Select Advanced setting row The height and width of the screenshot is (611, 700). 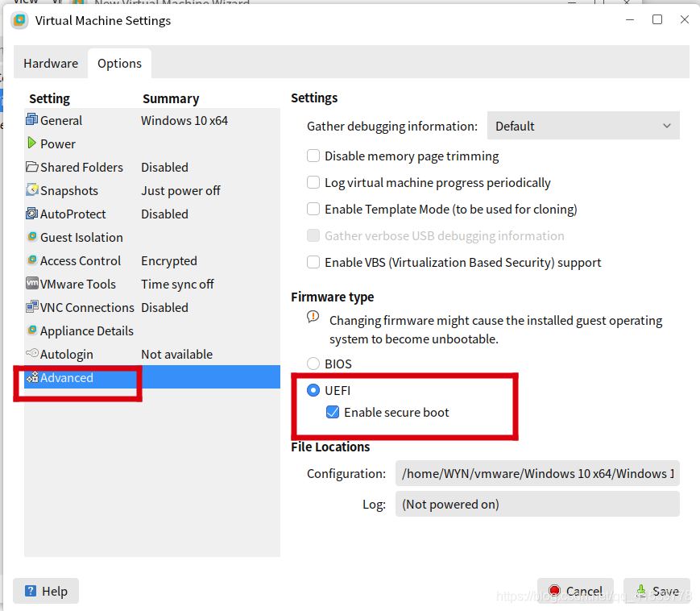pyautogui.click(x=152, y=377)
